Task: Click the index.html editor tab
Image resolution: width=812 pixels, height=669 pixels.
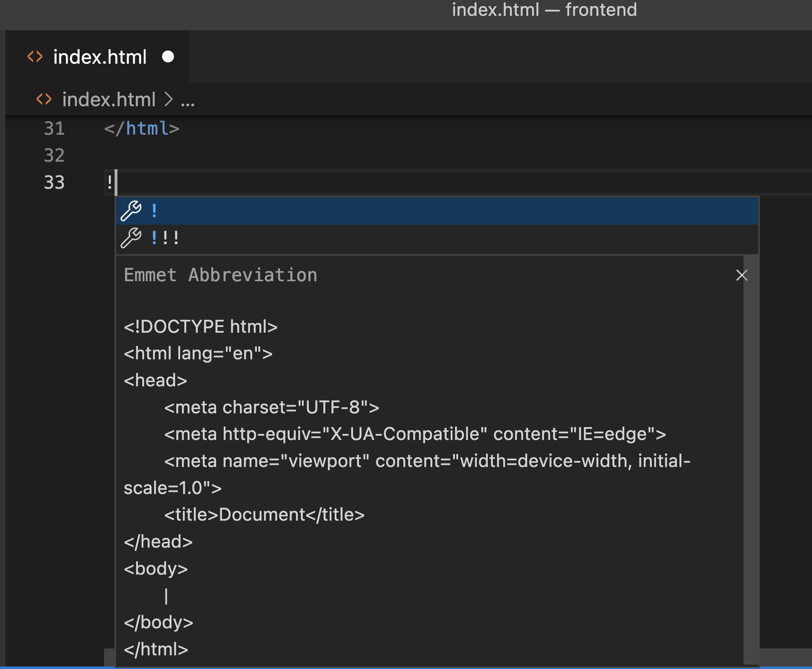Action: [100, 57]
